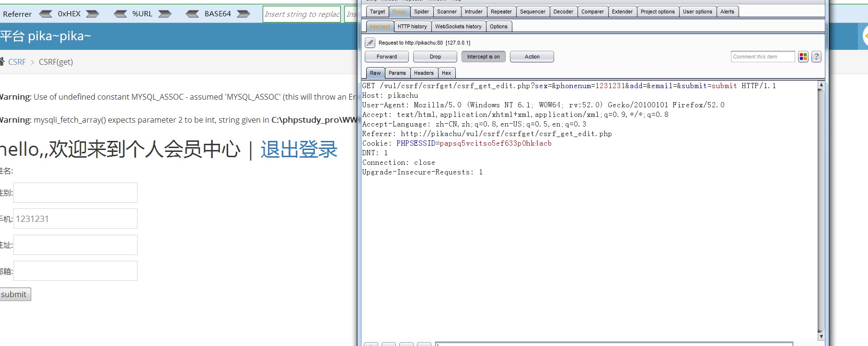Screen dimensions: 868x346
Task: Click the request editor scrollbar up arrow
Action: click(821, 85)
